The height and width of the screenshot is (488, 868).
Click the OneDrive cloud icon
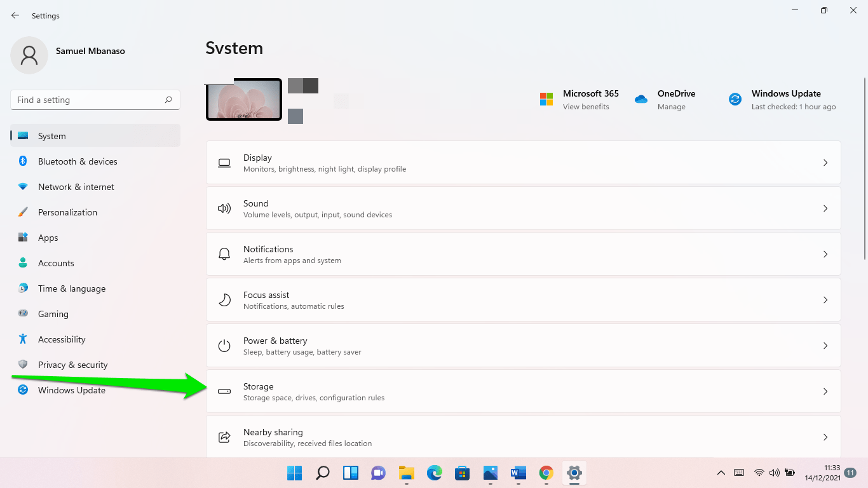pos(641,99)
